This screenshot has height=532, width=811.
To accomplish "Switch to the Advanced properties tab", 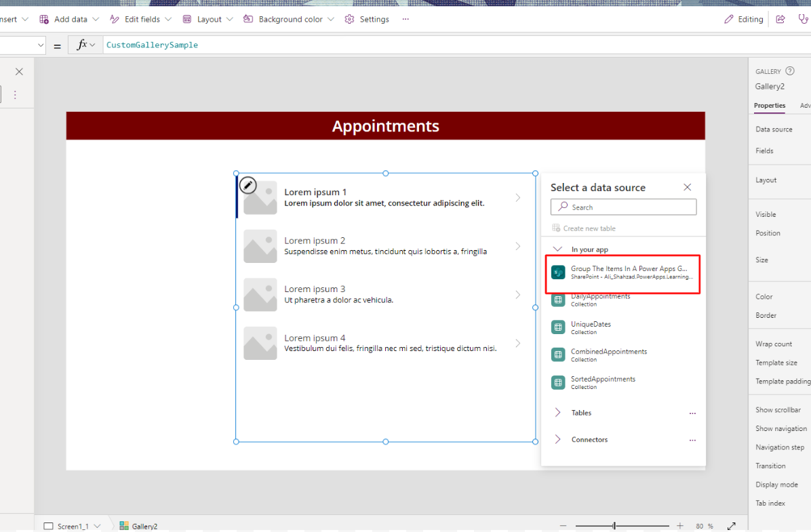I will click(x=806, y=106).
